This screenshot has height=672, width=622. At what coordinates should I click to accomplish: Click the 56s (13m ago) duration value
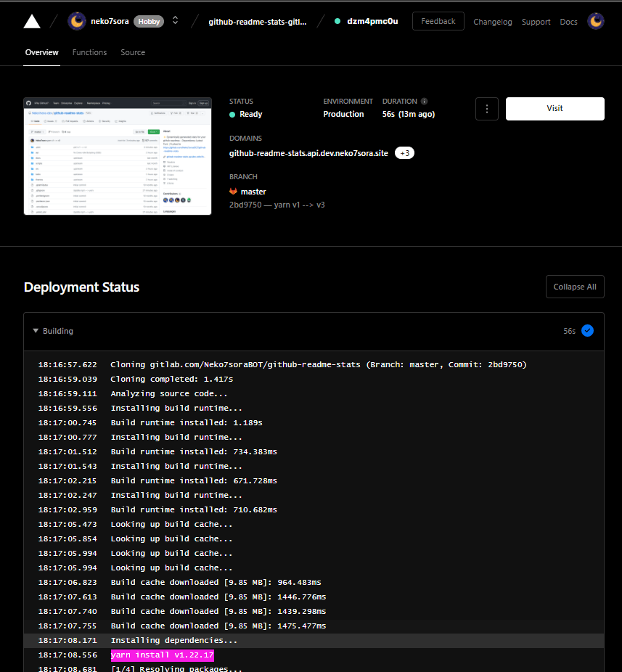click(x=409, y=115)
